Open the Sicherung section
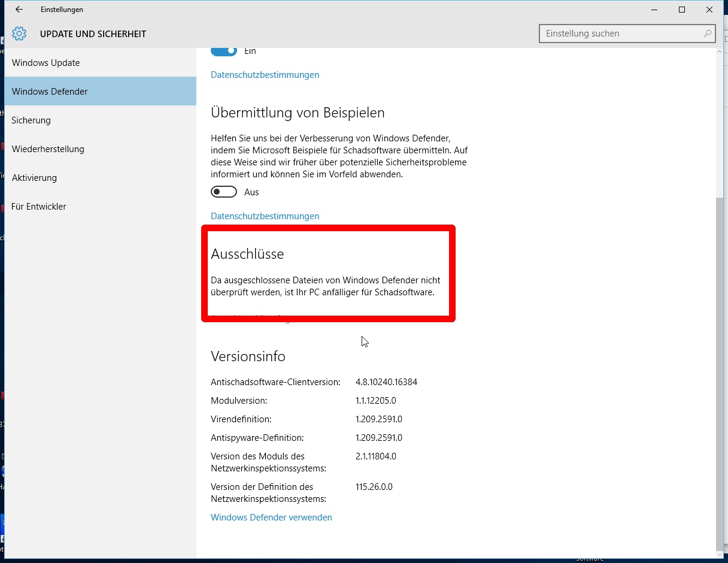 [x=101, y=120]
